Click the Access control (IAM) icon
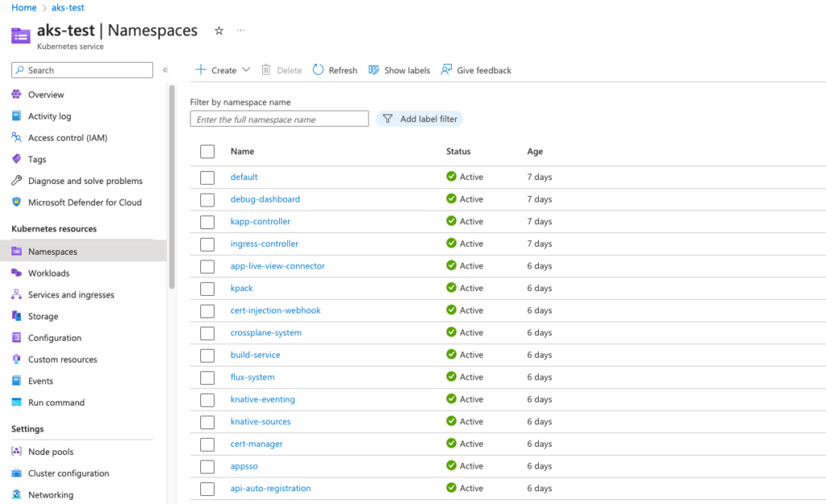Viewport: 826px width, 504px height. tap(16, 137)
